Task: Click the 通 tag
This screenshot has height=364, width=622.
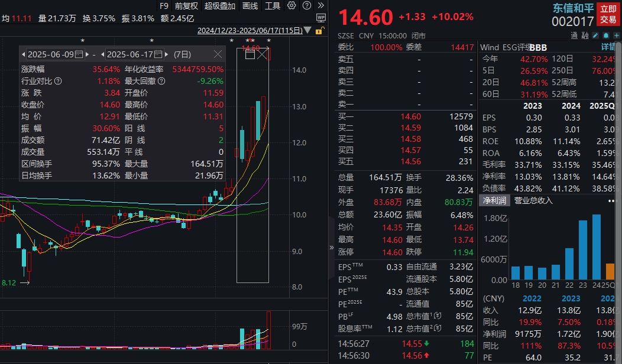Action: click(x=574, y=35)
